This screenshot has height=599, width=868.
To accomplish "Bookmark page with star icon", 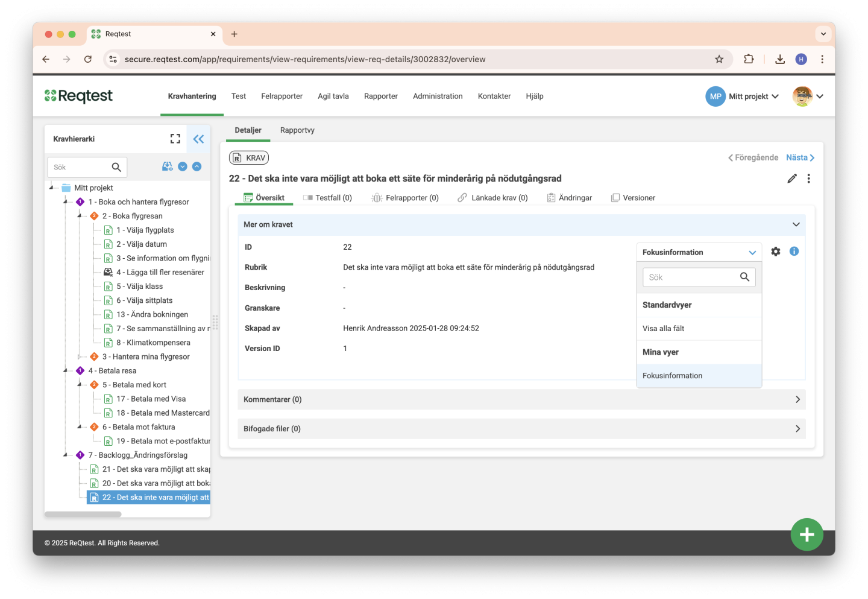I will (719, 59).
